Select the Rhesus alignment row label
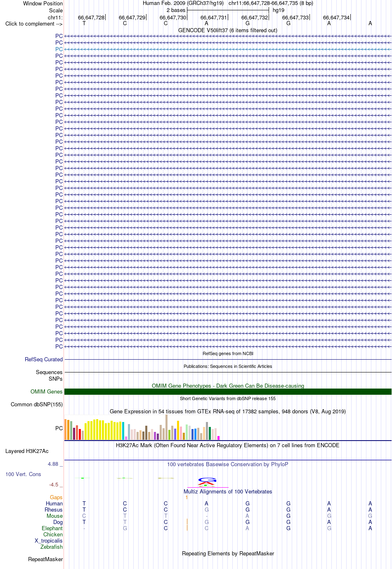 54,510
